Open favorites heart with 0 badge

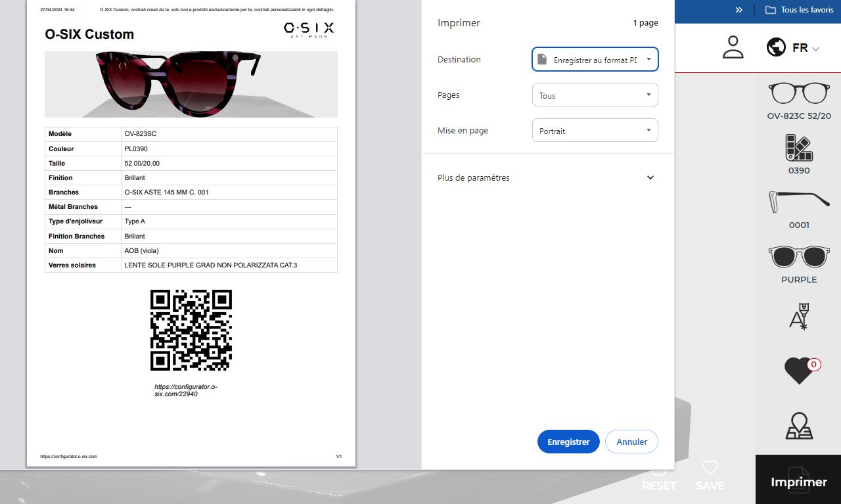(x=801, y=371)
